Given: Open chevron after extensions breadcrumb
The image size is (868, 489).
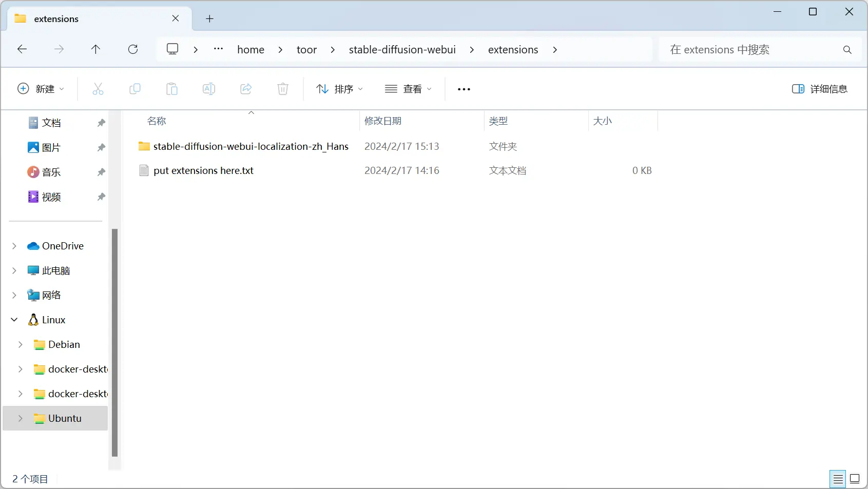Looking at the screenshot, I should (555, 50).
